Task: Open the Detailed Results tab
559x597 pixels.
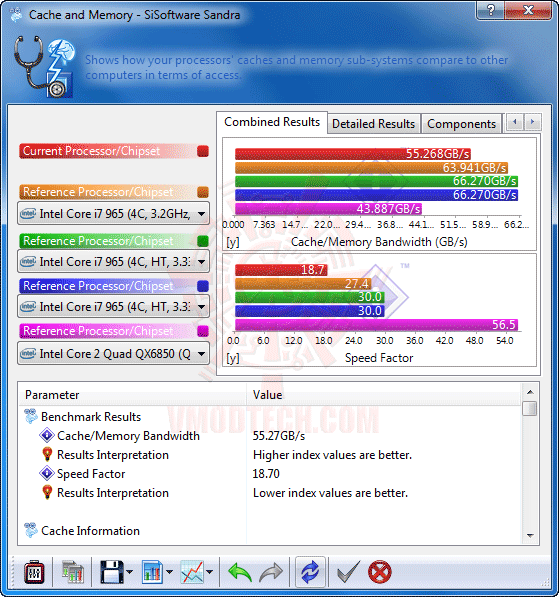Action: pyautogui.click(x=373, y=124)
